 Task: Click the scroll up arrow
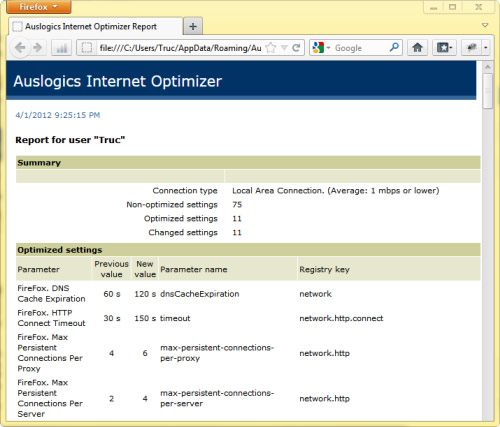488,67
